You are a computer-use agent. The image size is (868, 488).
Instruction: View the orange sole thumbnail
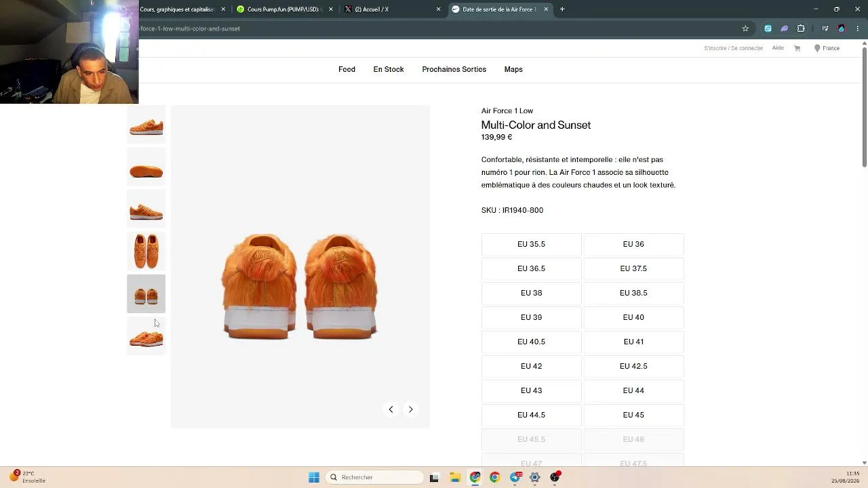(146, 167)
